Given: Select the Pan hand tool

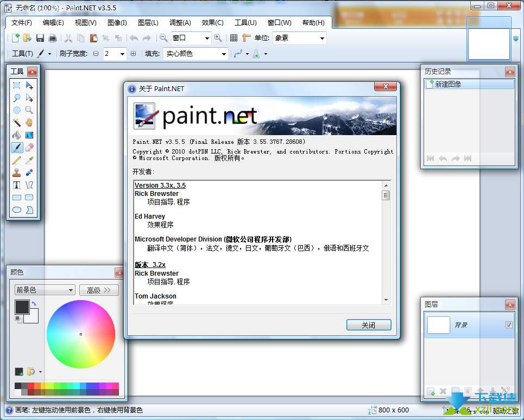Looking at the screenshot, I should pos(29,123).
